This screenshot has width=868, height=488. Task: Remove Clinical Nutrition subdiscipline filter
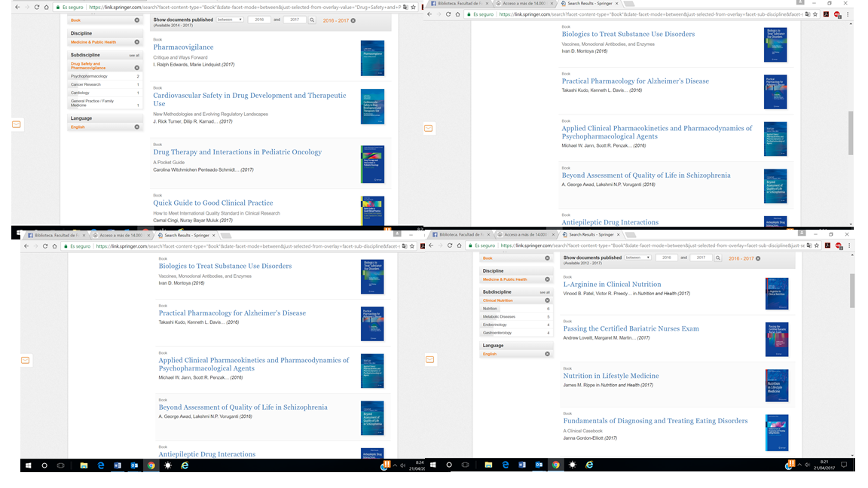[547, 300]
